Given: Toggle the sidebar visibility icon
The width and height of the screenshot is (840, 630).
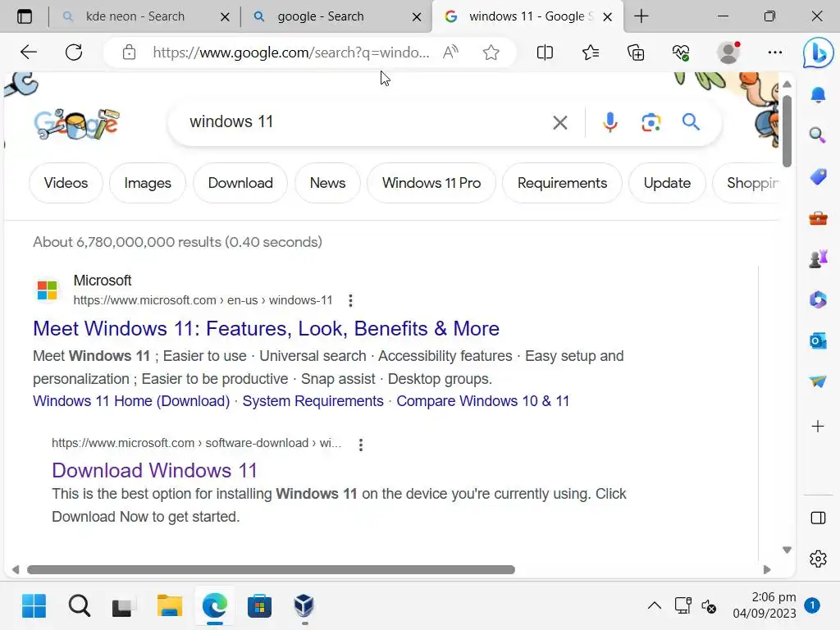Looking at the screenshot, I should (818, 518).
